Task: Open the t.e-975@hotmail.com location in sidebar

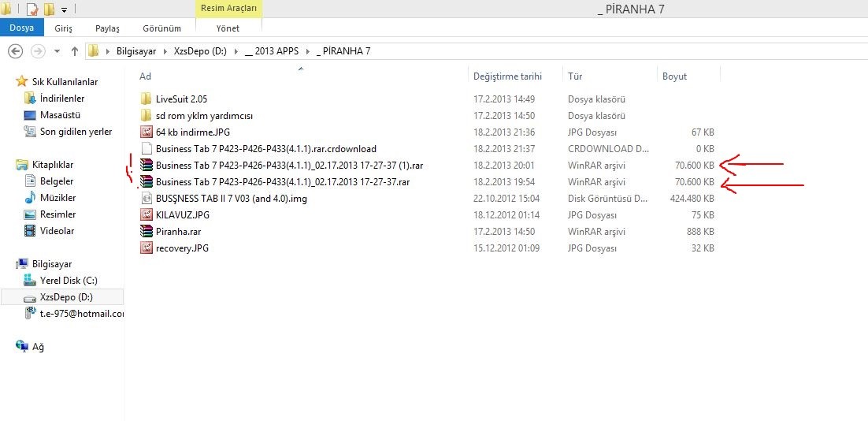Action: click(x=81, y=314)
